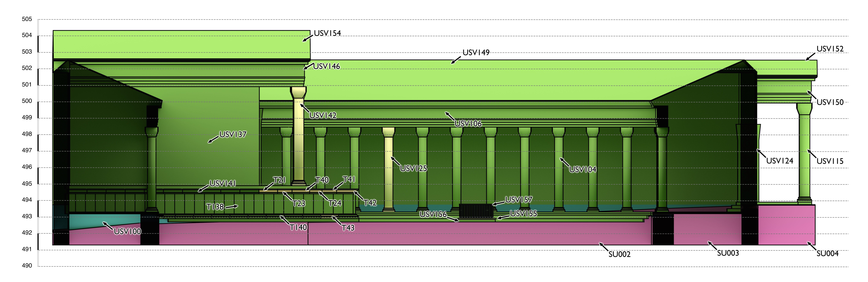Click elevation mark 490 on the scale

[x=27, y=265]
